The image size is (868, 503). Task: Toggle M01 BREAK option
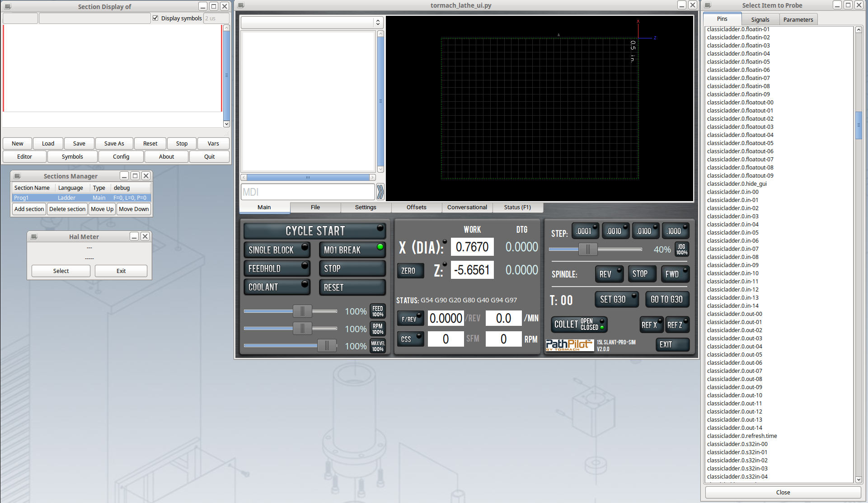coord(352,250)
